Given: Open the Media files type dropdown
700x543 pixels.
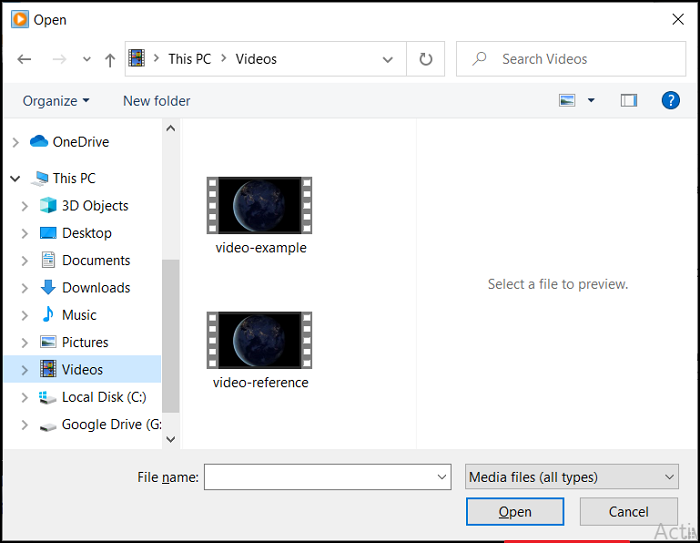Looking at the screenshot, I should (x=573, y=478).
